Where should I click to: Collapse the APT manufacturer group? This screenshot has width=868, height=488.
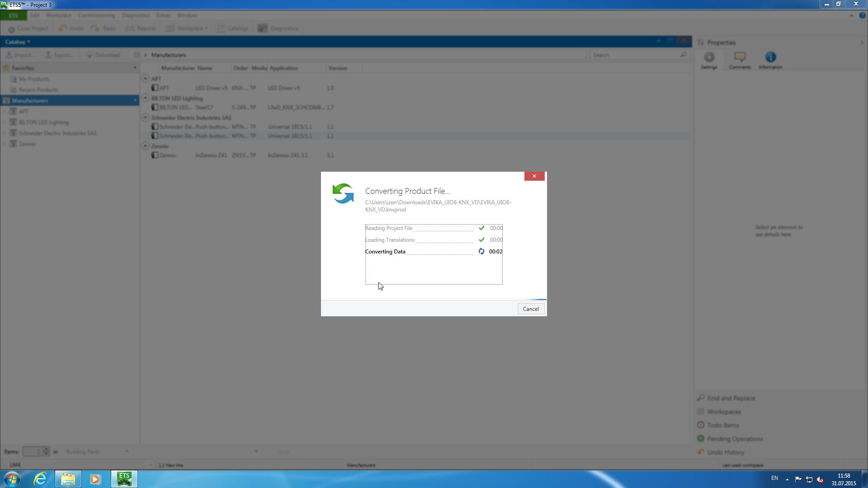(145, 79)
